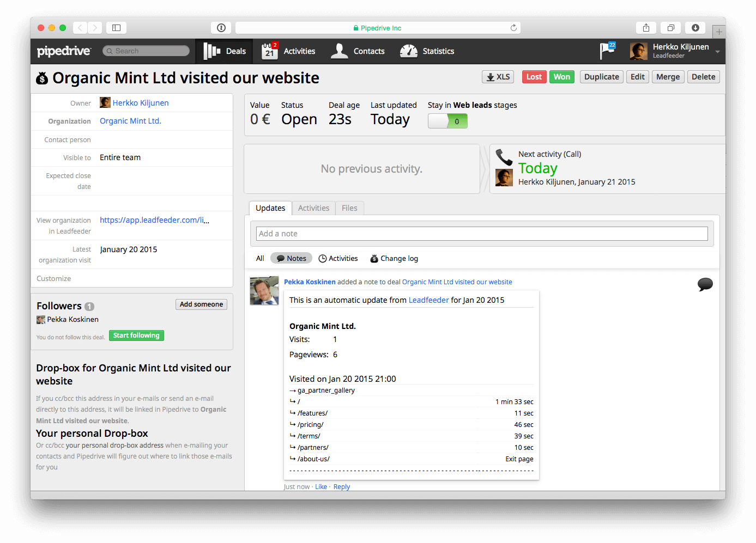Viewport: 756px width, 543px height.
Task: Like the note
Action: 321,487
